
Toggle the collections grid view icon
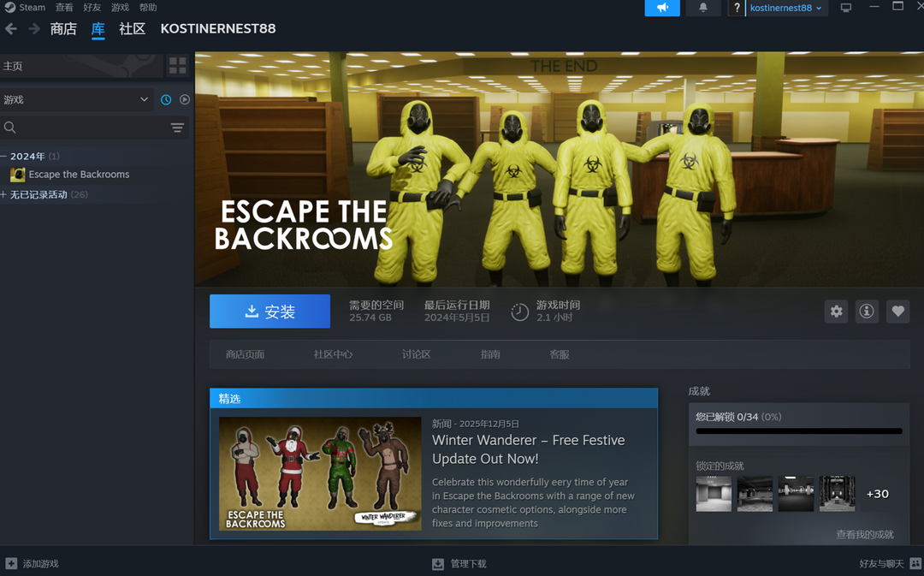point(177,65)
